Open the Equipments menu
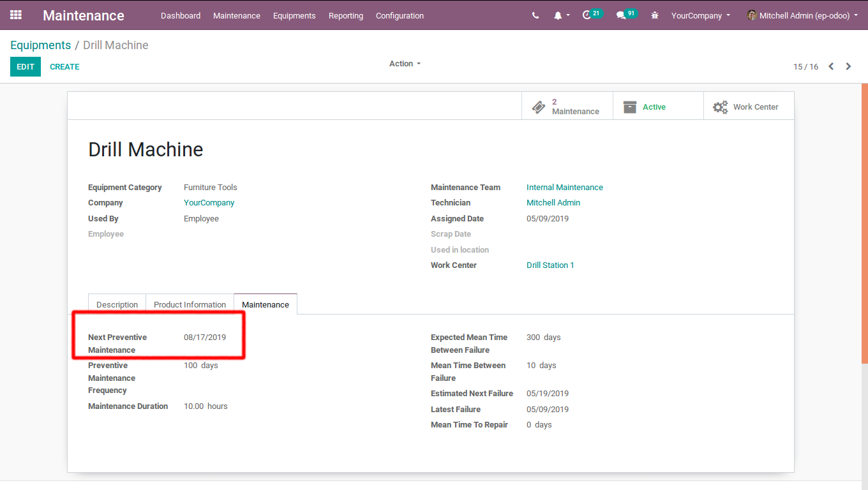The image size is (868, 490). (294, 15)
